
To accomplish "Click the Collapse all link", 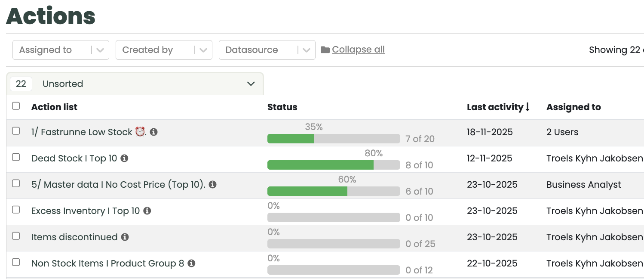I will tap(358, 50).
